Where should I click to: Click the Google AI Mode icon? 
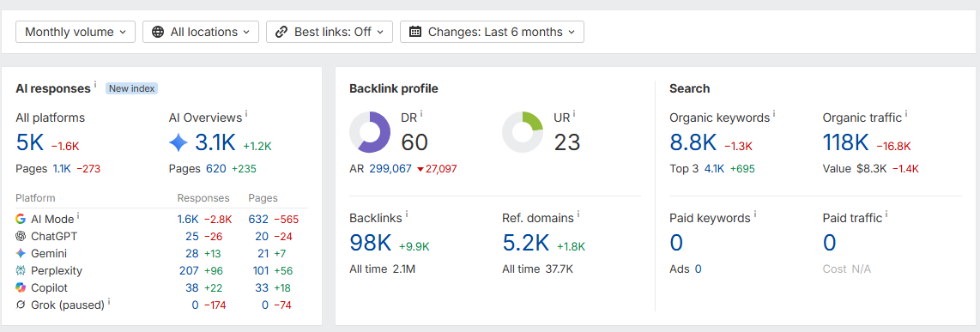(x=21, y=220)
